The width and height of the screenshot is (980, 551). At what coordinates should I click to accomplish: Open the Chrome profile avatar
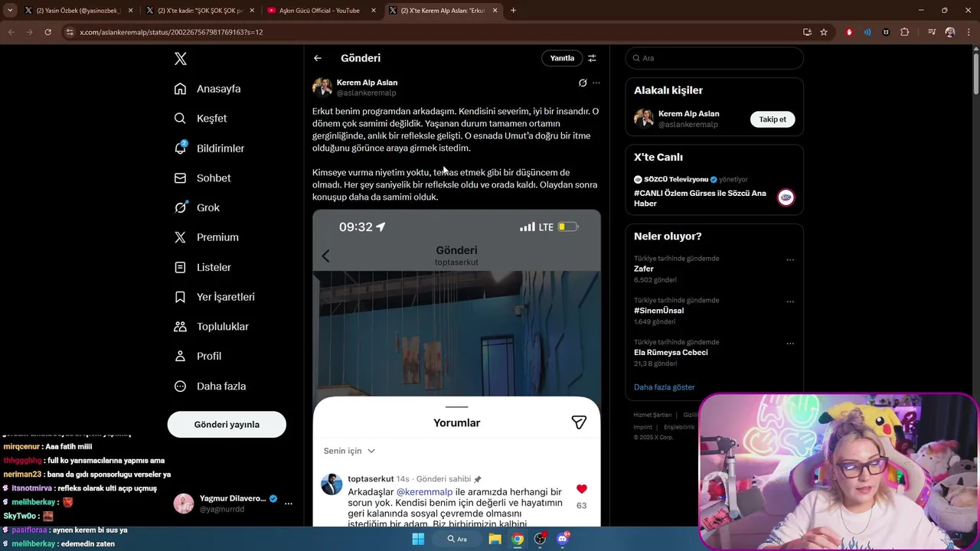coord(950,32)
